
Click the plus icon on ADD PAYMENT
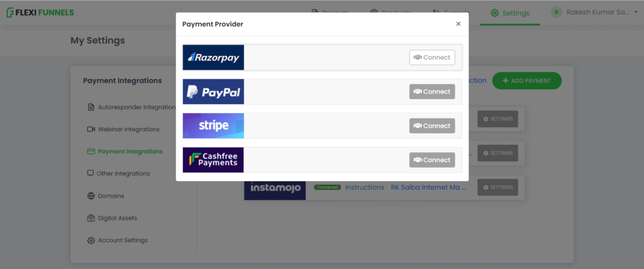pyautogui.click(x=506, y=80)
